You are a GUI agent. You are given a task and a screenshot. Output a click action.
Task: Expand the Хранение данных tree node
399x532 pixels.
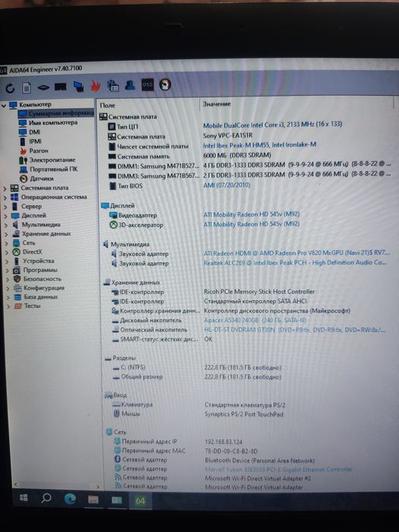(x=7, y=234)
